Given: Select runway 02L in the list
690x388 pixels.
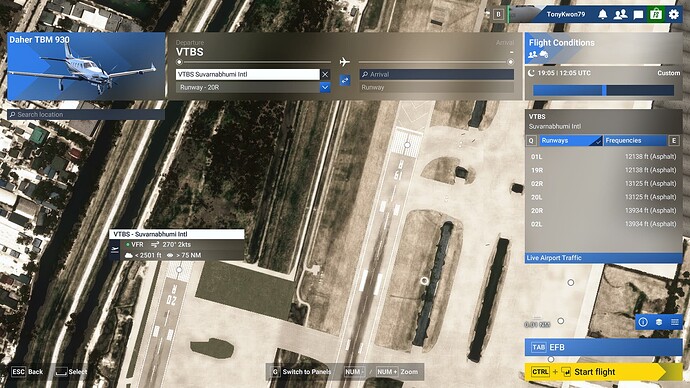Looking at the screenshot, I should (603, 224).
